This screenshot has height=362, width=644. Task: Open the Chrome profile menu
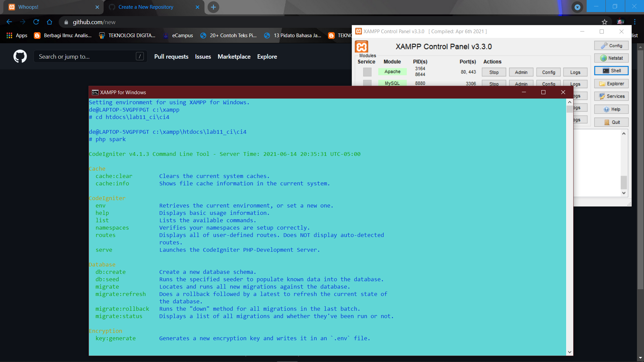coord(620,22)
